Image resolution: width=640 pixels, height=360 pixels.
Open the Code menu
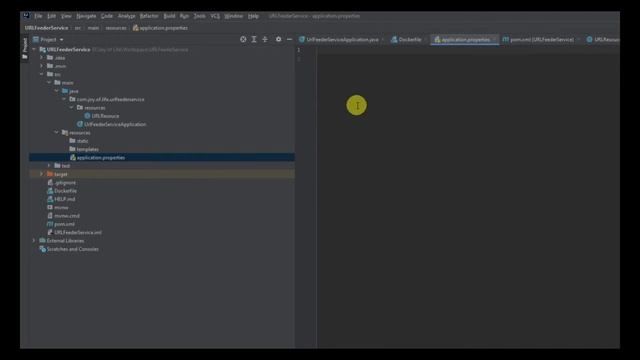pos(107,16)
